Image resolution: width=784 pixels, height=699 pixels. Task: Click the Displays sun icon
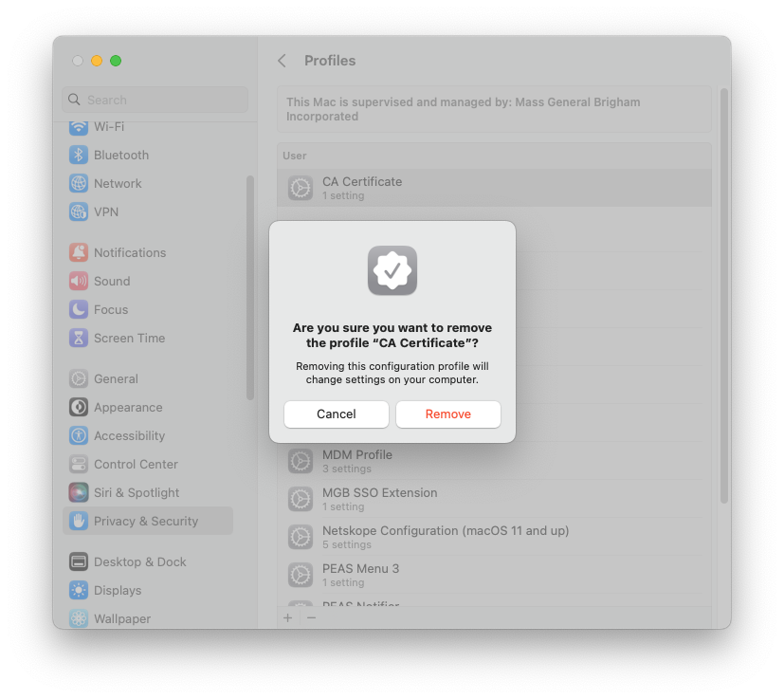79,591
